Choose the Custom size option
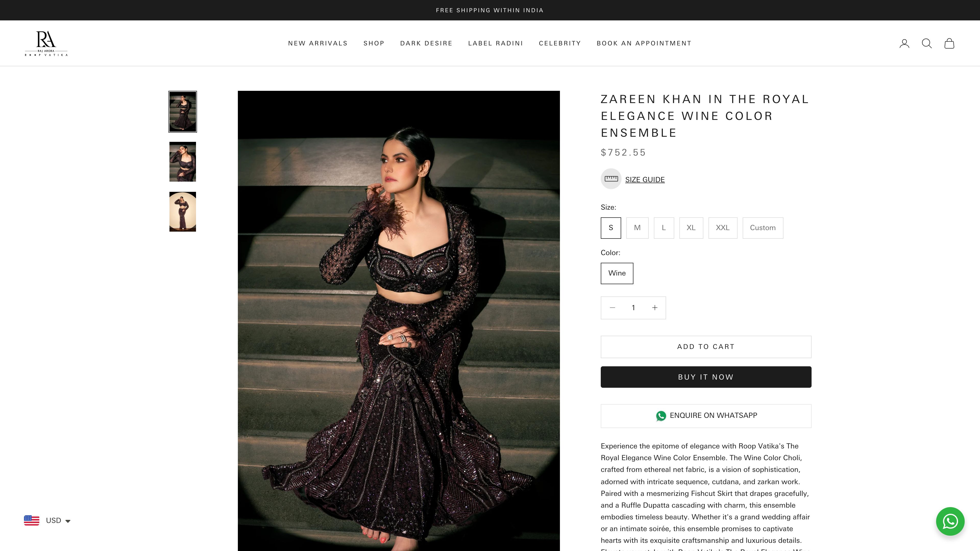980x551 pixels. coord(762,228)
